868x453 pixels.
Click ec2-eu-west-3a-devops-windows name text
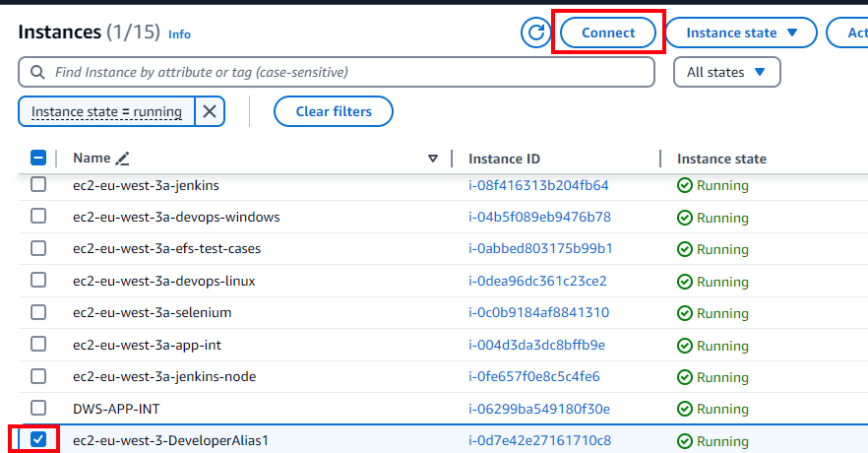(x=176, y=217)
